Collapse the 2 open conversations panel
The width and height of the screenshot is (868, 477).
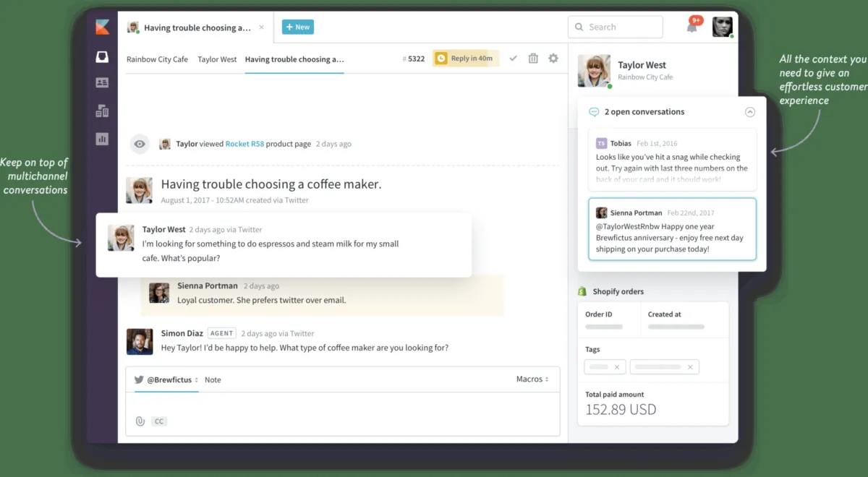click(750, 111)
